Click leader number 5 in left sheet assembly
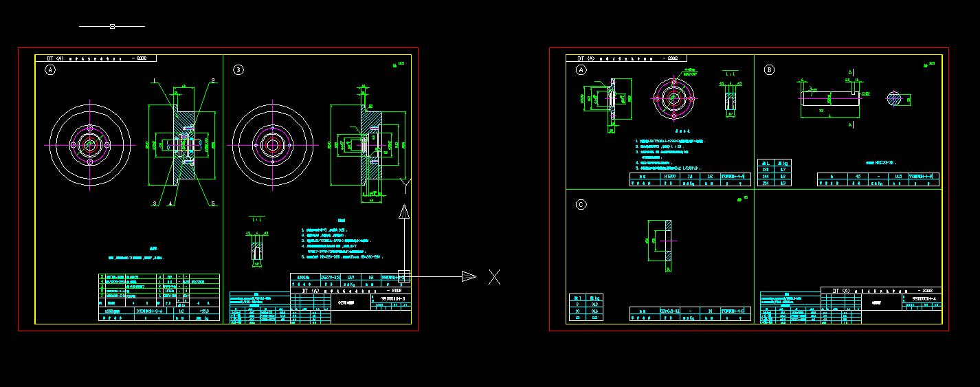Viewport: 980px width, 387px height. 213,203
